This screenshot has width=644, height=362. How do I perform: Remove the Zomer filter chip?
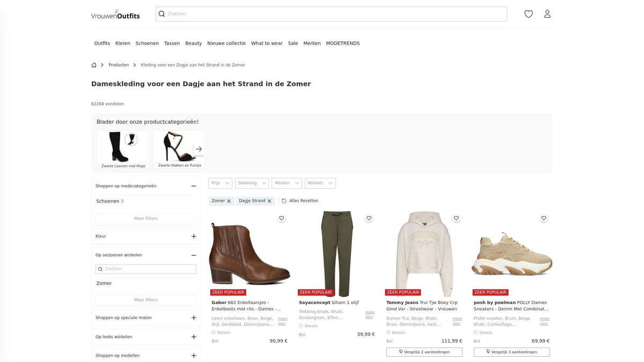(x=229, y=201)
